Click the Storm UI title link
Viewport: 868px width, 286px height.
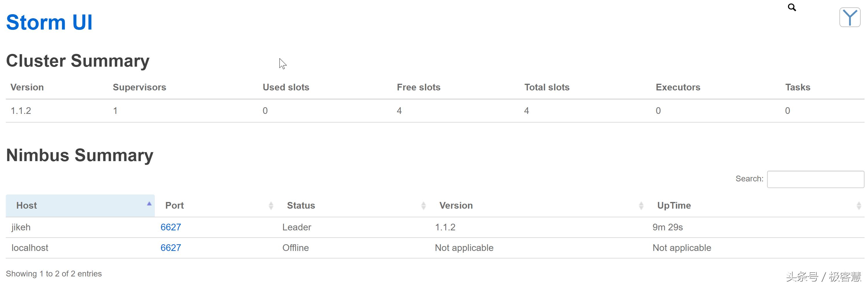click(49, 23)
